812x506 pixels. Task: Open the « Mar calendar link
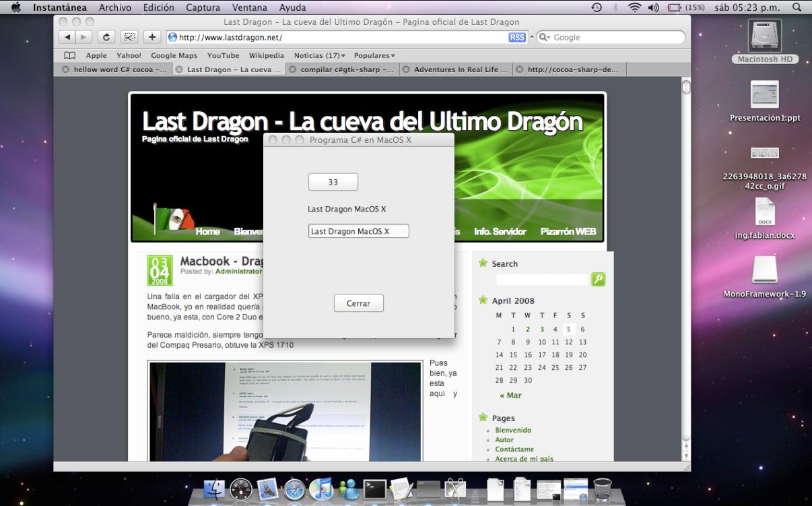(510, 396)
